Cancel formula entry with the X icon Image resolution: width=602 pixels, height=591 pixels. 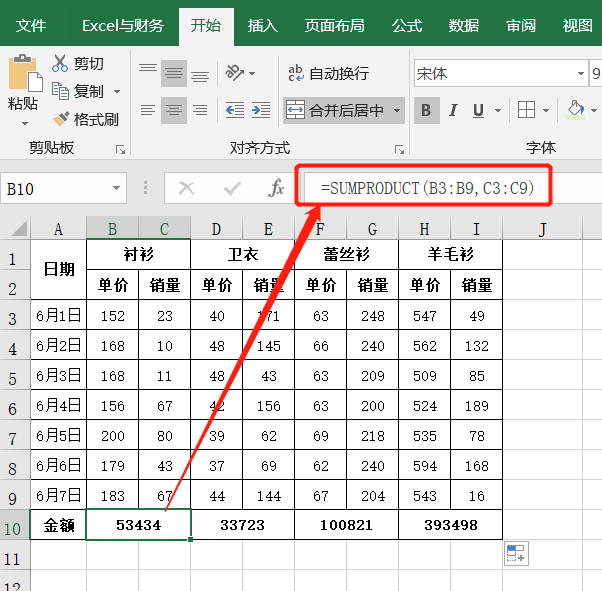coord(187,188)
